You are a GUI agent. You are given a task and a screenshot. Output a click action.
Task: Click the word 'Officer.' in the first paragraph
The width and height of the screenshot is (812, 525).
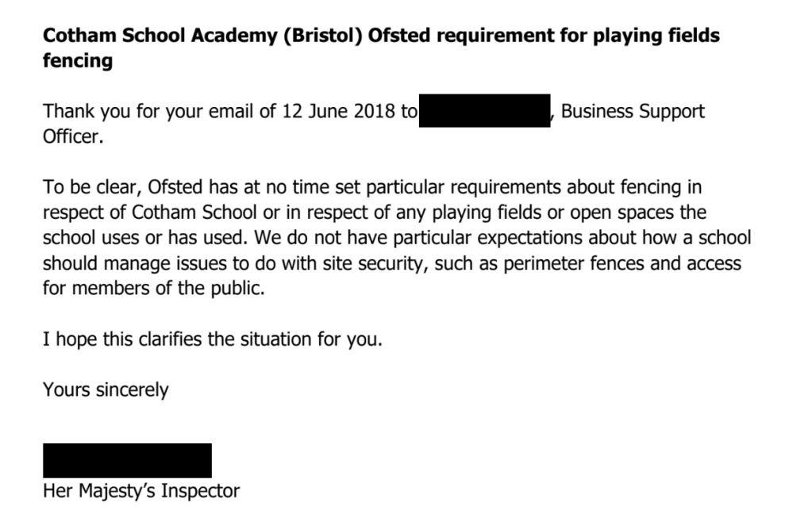(x=73, y=136)
